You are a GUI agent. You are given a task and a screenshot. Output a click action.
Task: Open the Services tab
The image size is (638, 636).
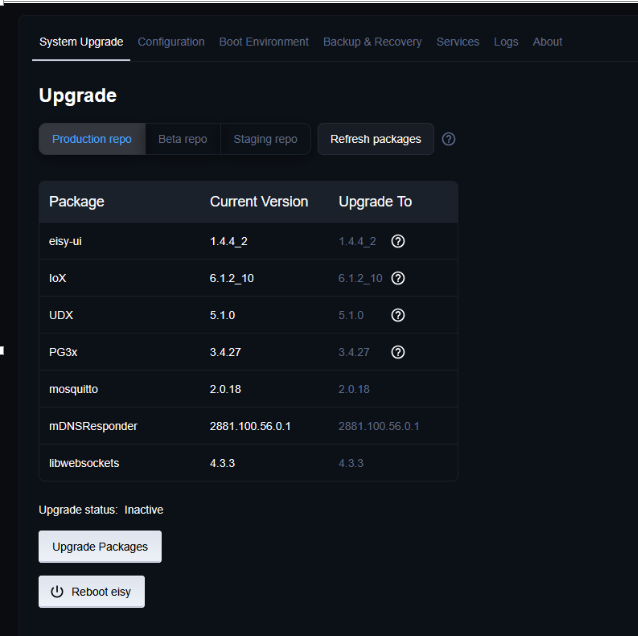pos(458,42)
